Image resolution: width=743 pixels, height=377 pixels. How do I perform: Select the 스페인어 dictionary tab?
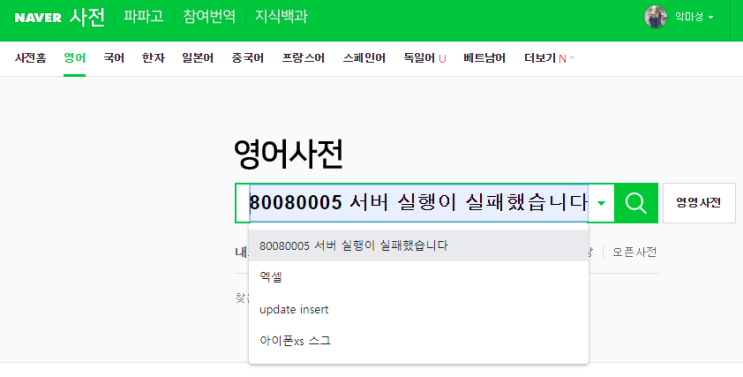pyautogui.click(x=364, y=58)
